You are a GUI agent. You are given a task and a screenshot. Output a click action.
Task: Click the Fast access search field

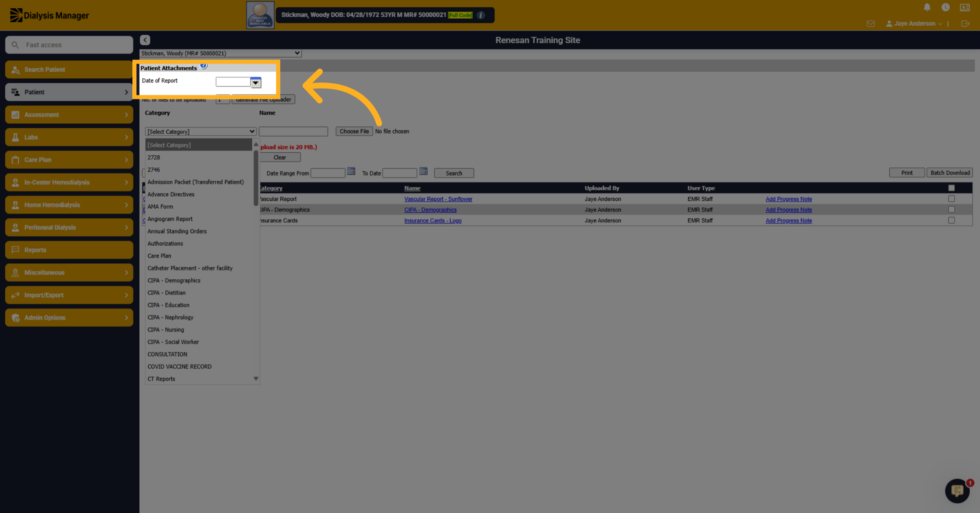(69, 45)
